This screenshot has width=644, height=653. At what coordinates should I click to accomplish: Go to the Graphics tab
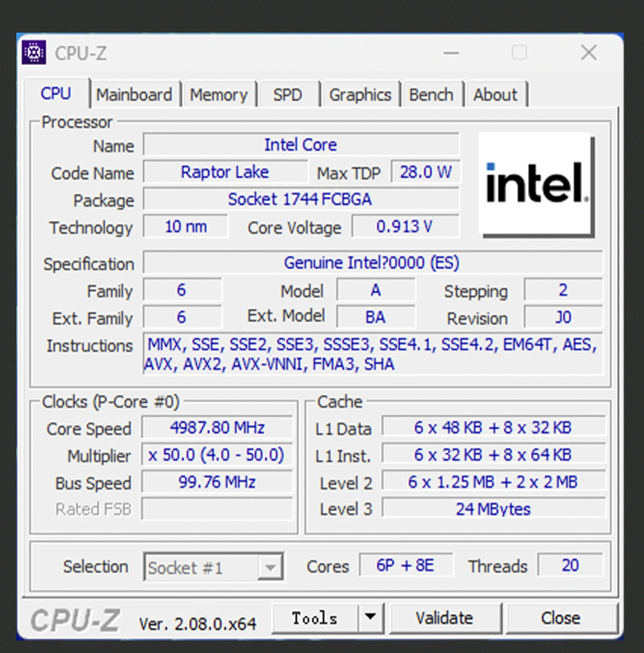(360, 94)
